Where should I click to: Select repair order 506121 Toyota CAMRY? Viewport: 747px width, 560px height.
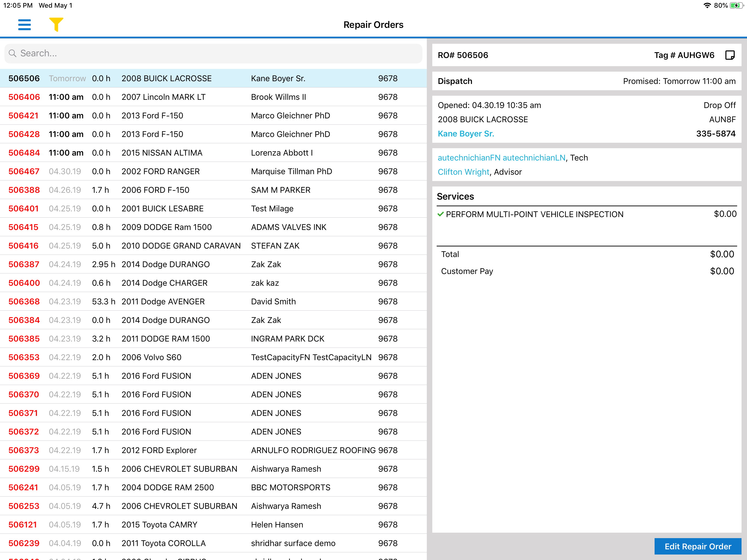point(214,524)
